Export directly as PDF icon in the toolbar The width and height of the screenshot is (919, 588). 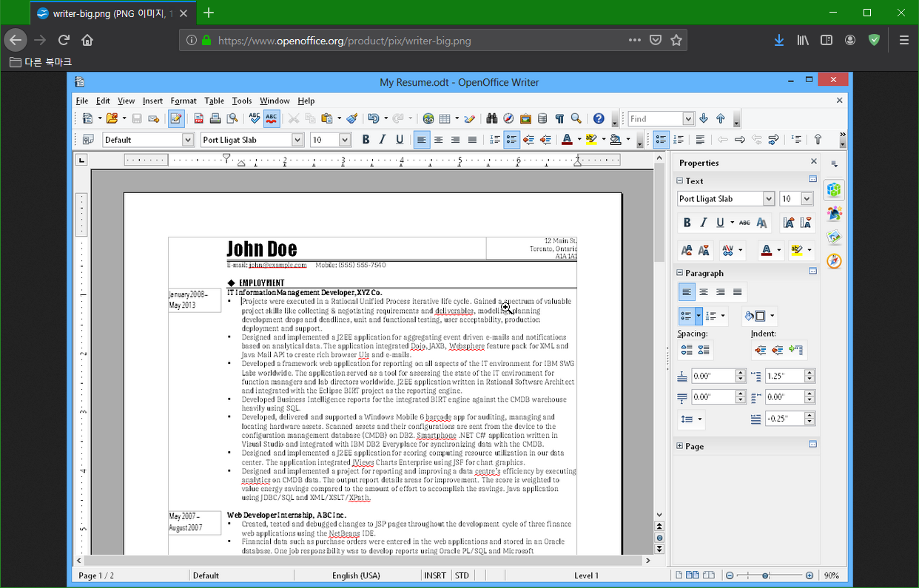click(199, 118)
